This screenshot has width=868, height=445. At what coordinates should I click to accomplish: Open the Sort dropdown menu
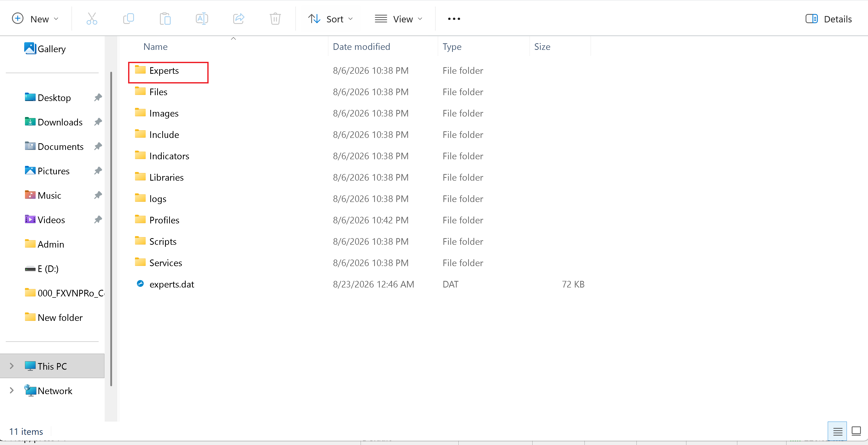pyautogui.click(x=331, y=19)
